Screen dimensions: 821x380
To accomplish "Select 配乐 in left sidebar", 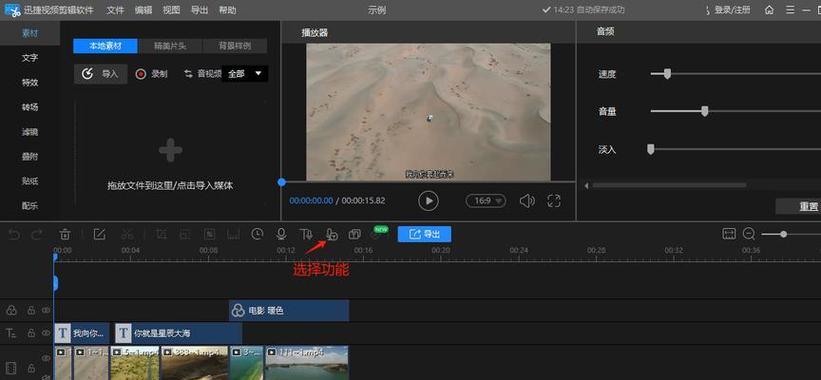I will [x=30, y=206].
